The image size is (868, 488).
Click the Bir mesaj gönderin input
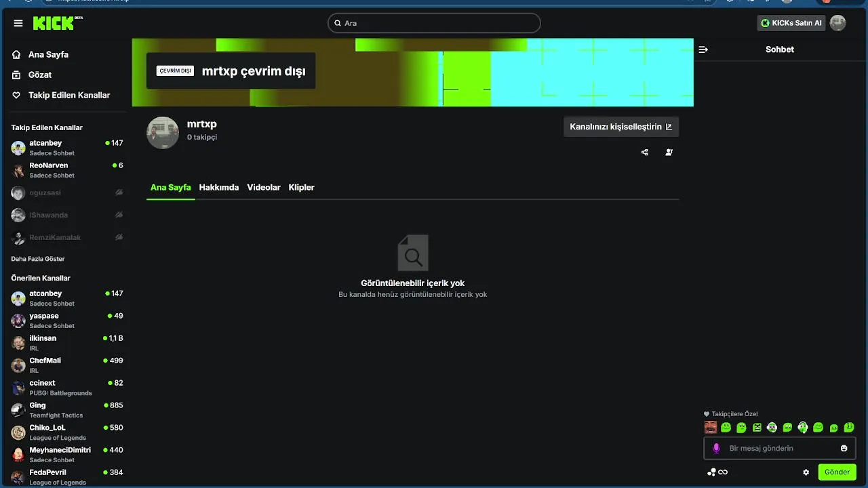780,448
